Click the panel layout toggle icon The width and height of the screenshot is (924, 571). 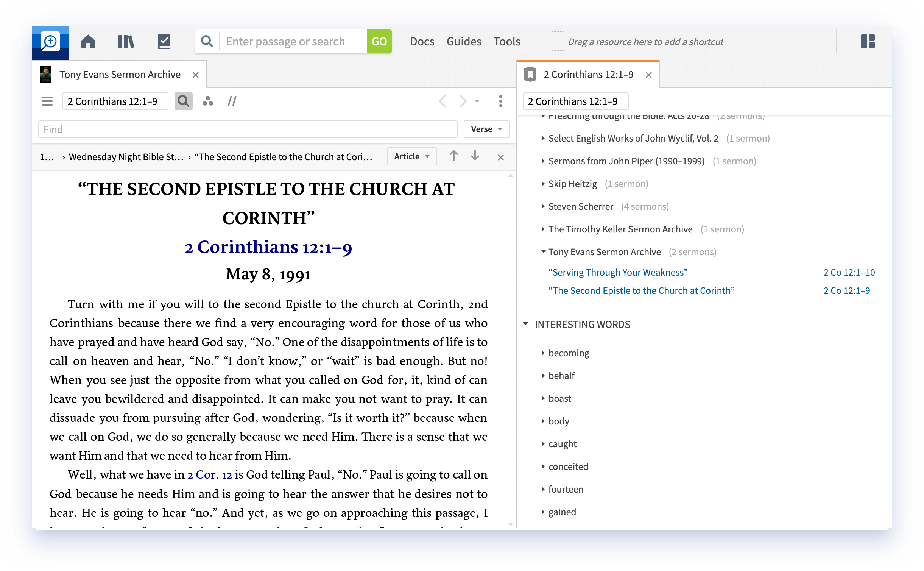pos(868,42)
